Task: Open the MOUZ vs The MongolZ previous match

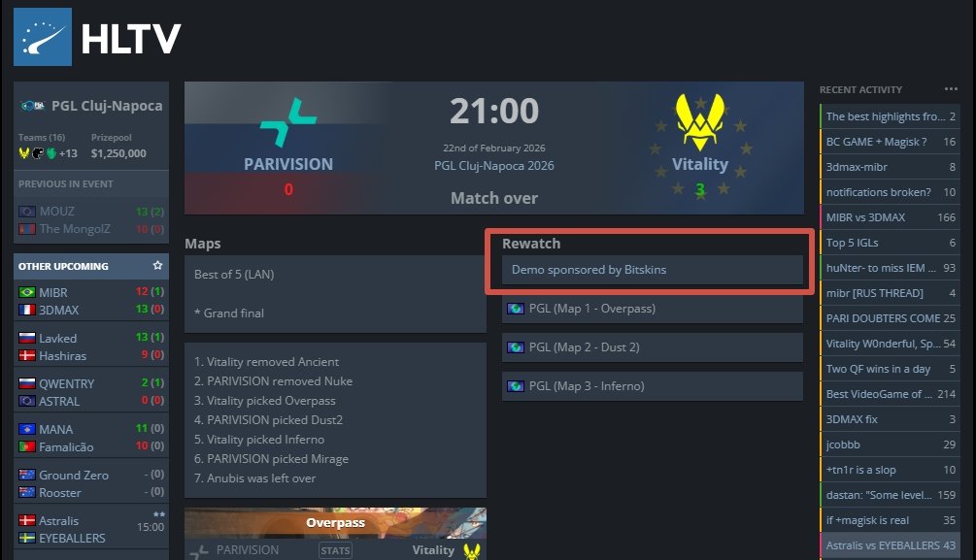Action: click(91, 219)
